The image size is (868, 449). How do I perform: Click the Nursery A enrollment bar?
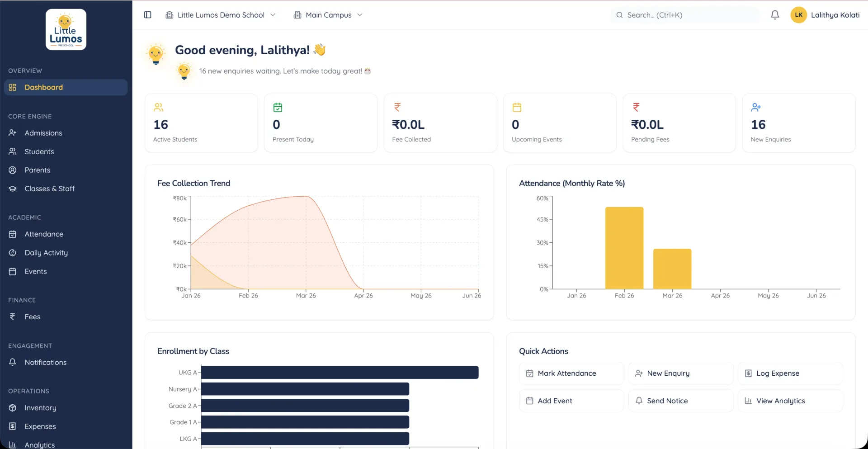click(x=305, y=389)
